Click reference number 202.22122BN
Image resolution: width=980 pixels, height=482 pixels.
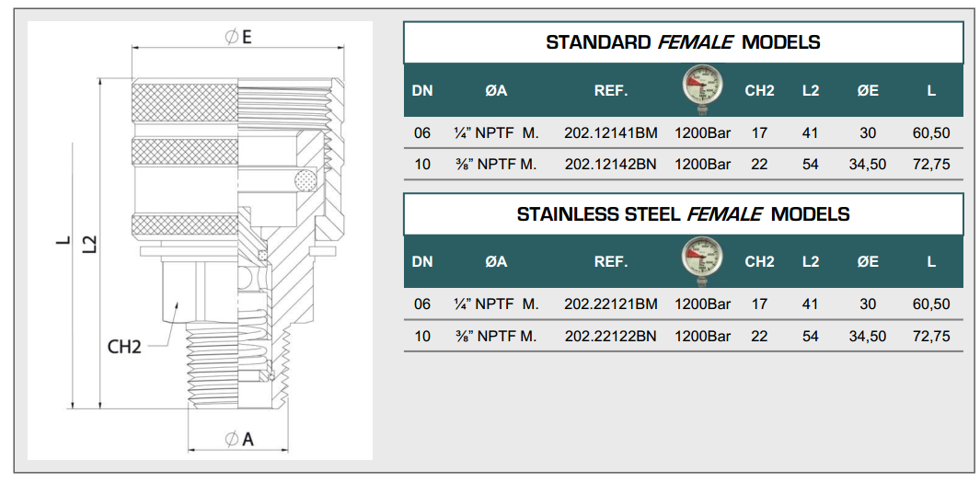click(610, 336)
